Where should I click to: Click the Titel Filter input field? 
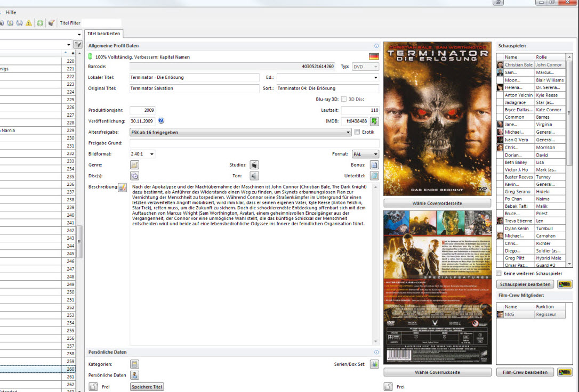tap(101, 23)
